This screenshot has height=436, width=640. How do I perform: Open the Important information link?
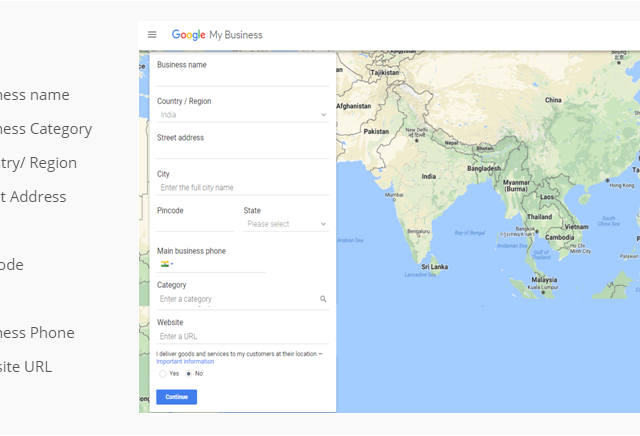(x=185, y=362)
